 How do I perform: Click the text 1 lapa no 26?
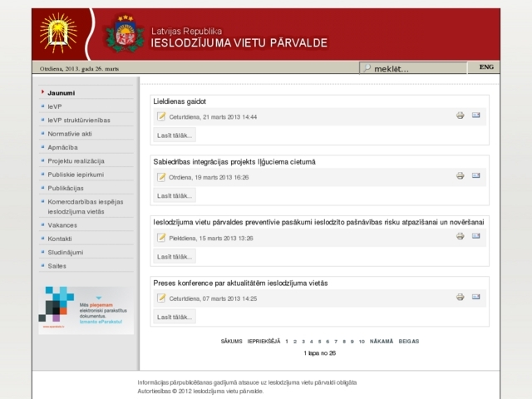coord(319,353)
